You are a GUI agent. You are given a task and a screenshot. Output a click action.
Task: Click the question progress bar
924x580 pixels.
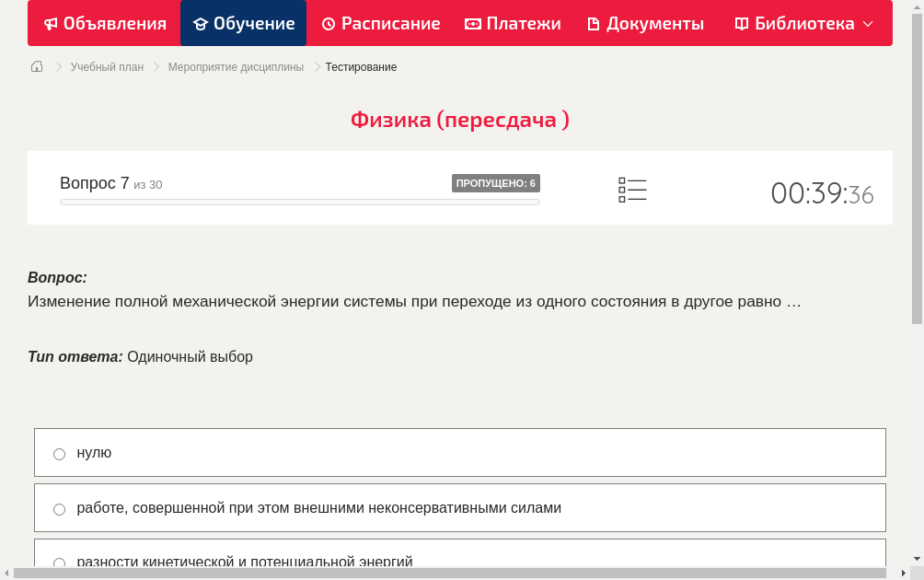click(299, 202)
